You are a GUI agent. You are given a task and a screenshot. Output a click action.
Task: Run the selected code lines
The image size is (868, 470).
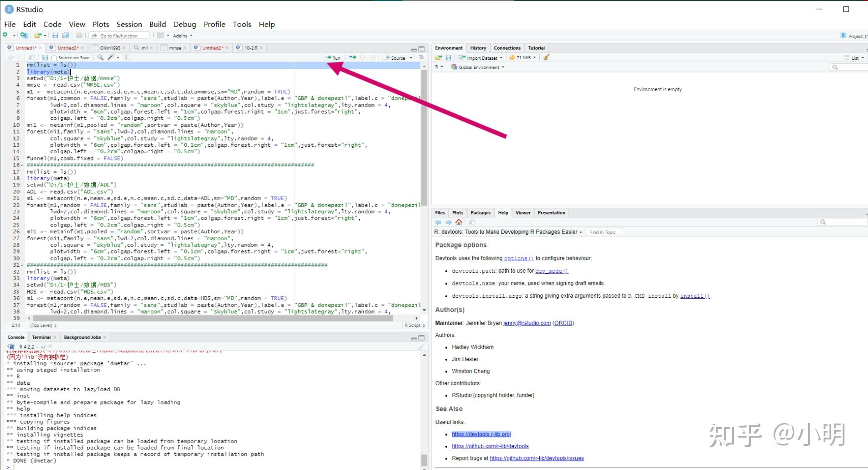pyautogui.click(x=332, y=58)
